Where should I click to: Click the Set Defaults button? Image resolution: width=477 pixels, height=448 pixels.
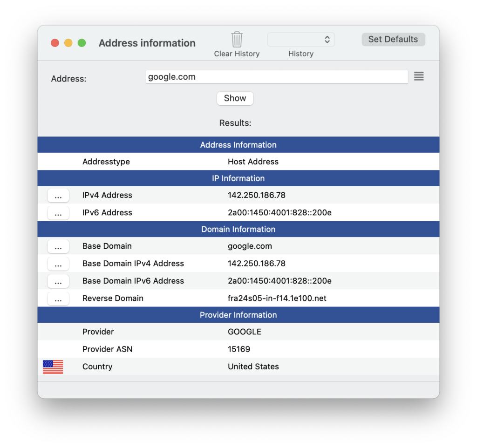[393, 39]
